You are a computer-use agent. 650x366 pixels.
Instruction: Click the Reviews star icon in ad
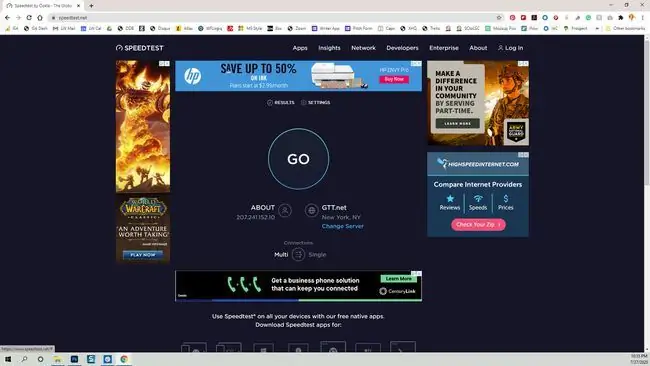pos(450,199)
